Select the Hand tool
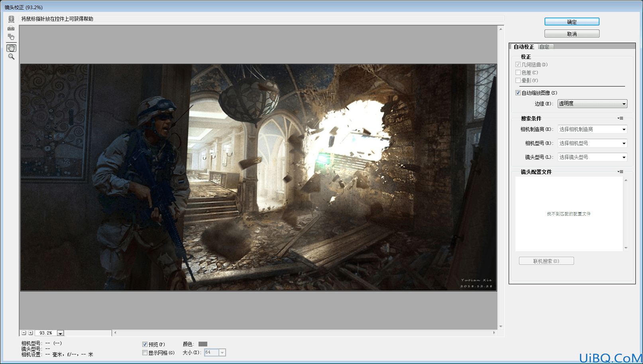The image size is (643, 364). (x=11, y=48)
